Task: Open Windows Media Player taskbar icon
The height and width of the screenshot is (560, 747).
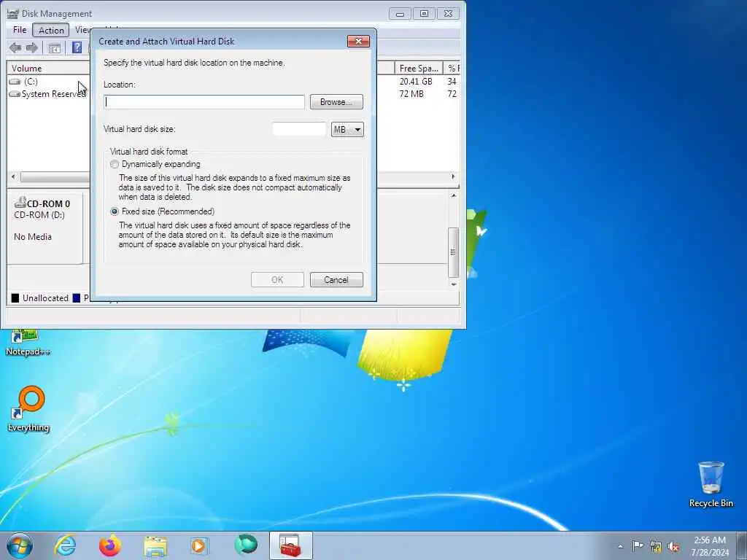Action: click(199, 545)
